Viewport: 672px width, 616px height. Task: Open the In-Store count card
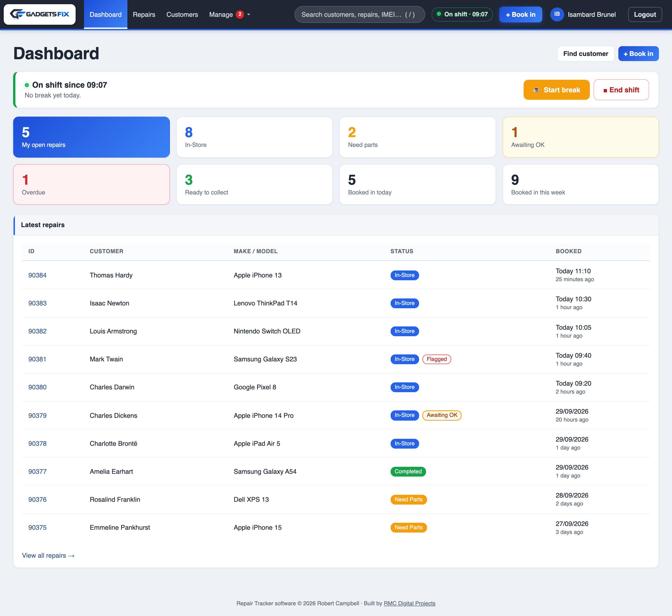[x=255, y=137]
